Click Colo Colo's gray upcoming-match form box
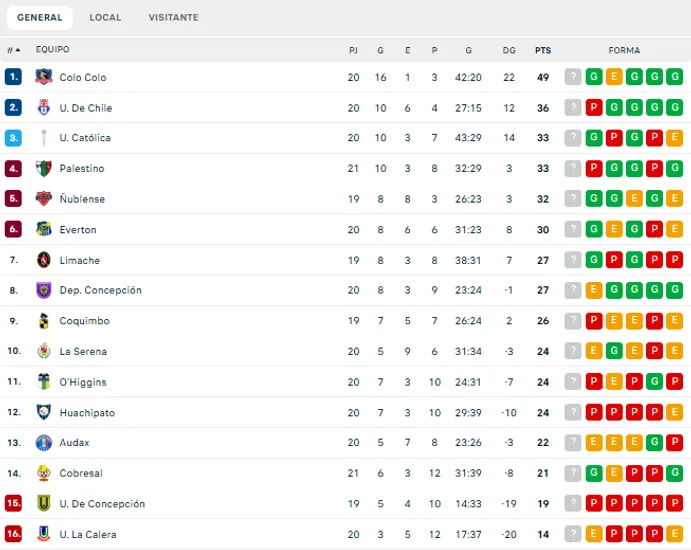This screenshot has height=550, width=691. pyautogui.click(x=573, y=77)
